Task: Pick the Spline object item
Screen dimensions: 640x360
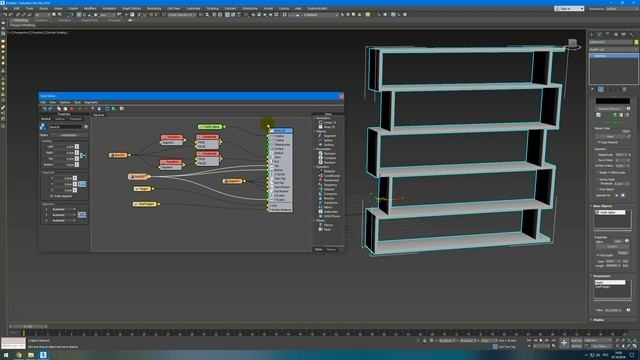Action: 326,140
